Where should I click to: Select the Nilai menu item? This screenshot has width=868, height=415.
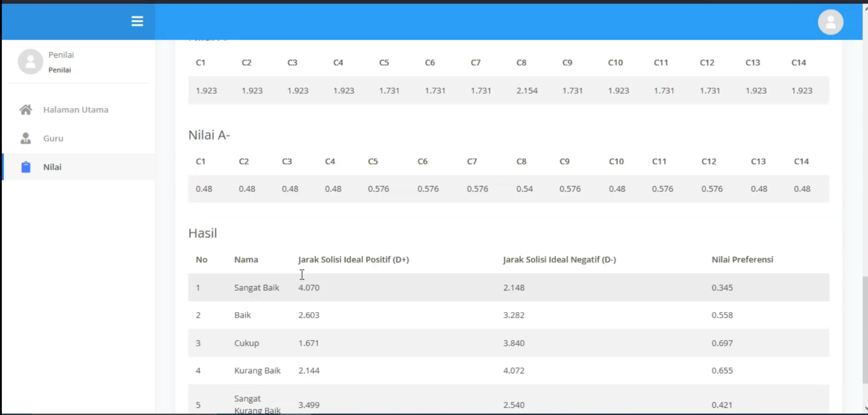click(x=79, y=167)
